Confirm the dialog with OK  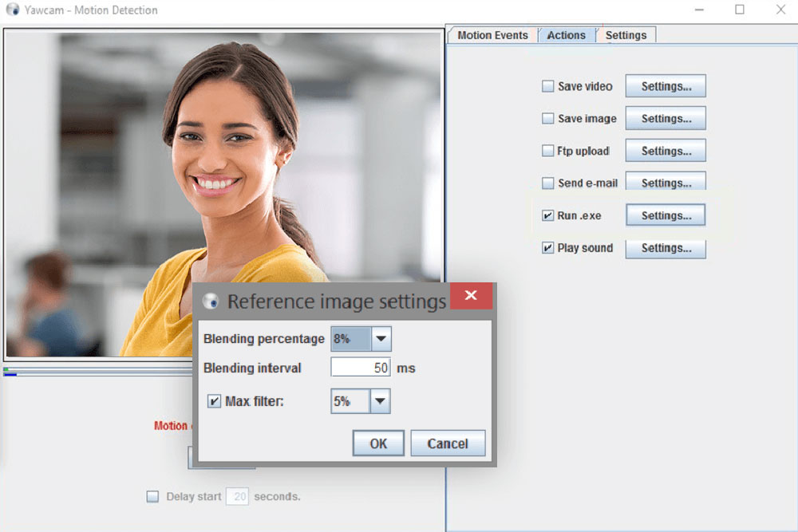tap(377, 443)
